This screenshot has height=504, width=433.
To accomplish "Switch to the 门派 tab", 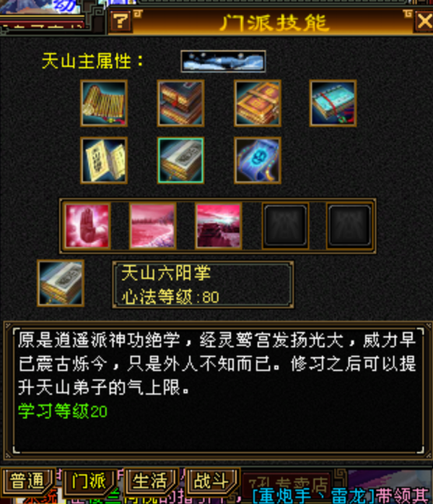I will 89,481.
